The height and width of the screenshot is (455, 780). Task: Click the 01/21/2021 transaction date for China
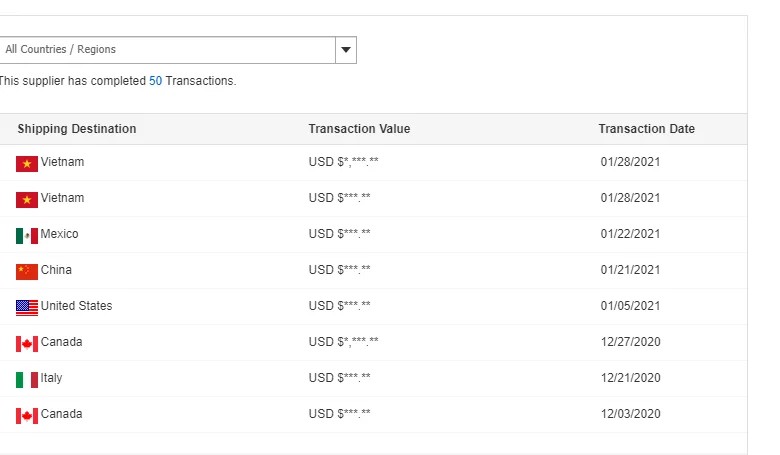click(x=630, y=270)
